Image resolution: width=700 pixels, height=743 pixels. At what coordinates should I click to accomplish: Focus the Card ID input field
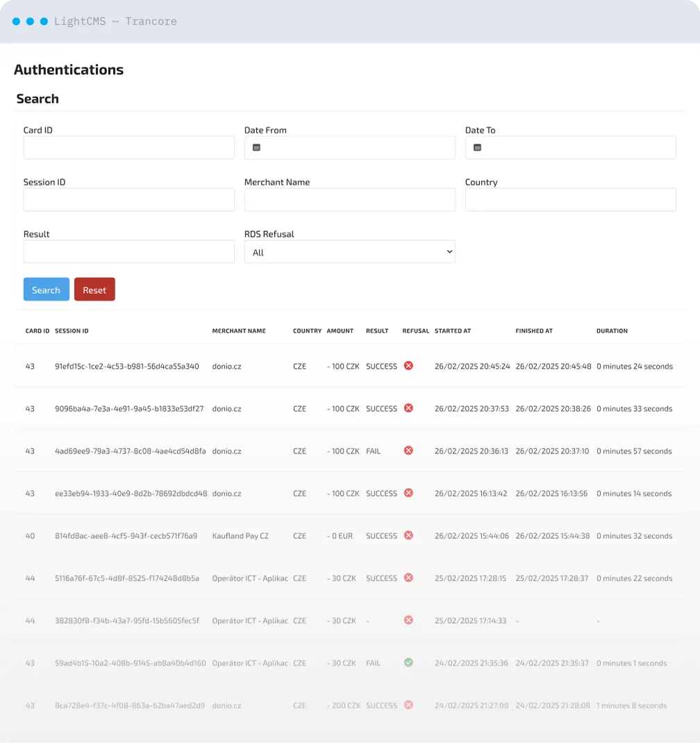[x=129, y=148]
